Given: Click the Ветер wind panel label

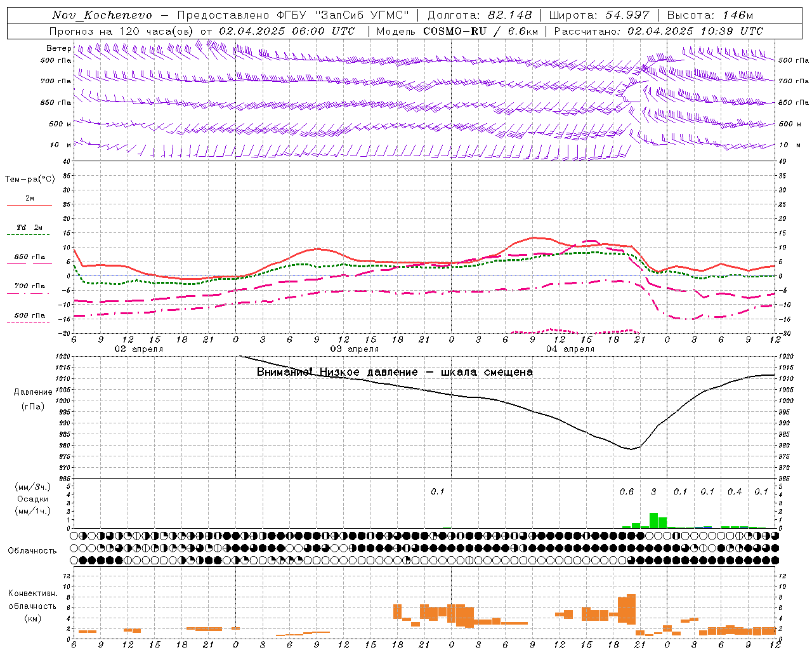Looking at the screenshot, I should [x=59, y=48].
